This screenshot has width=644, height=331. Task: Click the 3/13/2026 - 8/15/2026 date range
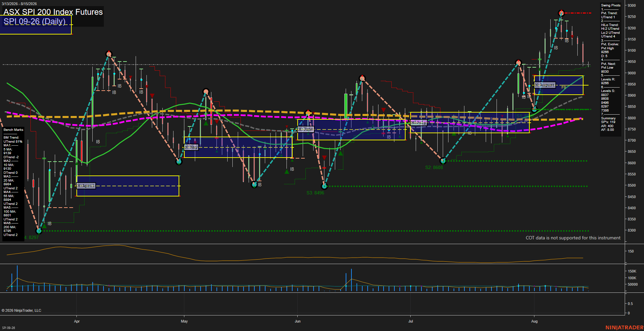coord(19,4)
